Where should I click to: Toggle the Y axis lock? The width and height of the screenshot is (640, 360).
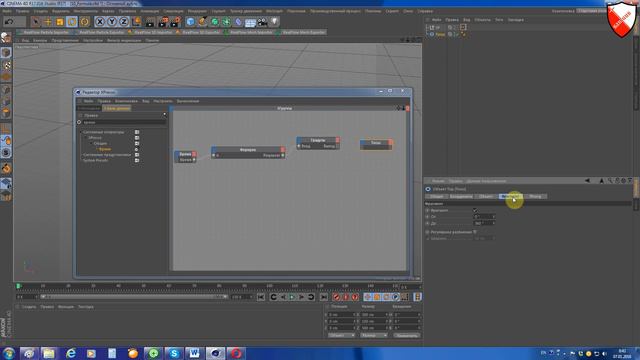point(112,22)
